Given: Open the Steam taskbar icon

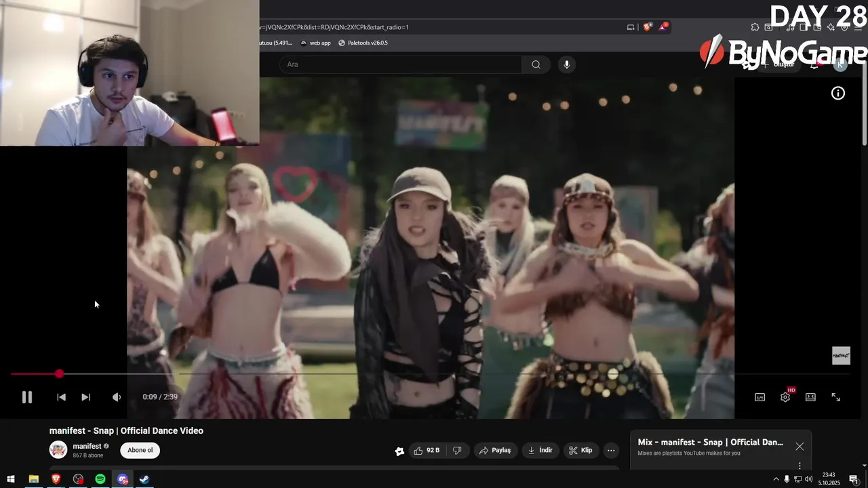Looking at the screenshot, I should point(144,479).
